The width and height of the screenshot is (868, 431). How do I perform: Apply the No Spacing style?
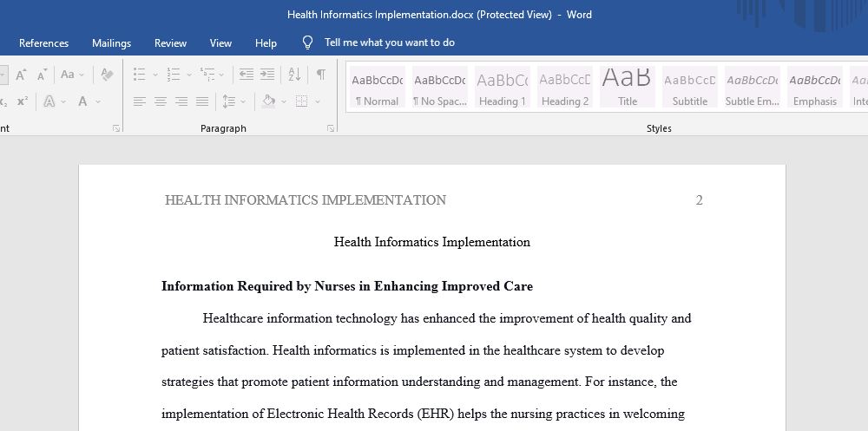tap(439, 87)
